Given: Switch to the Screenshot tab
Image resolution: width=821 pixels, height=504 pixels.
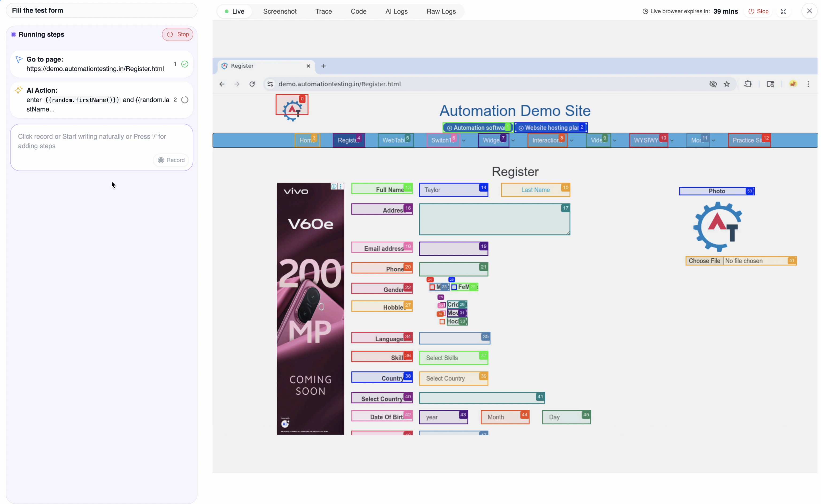Looking at the screenshot, I should (280, 11).
